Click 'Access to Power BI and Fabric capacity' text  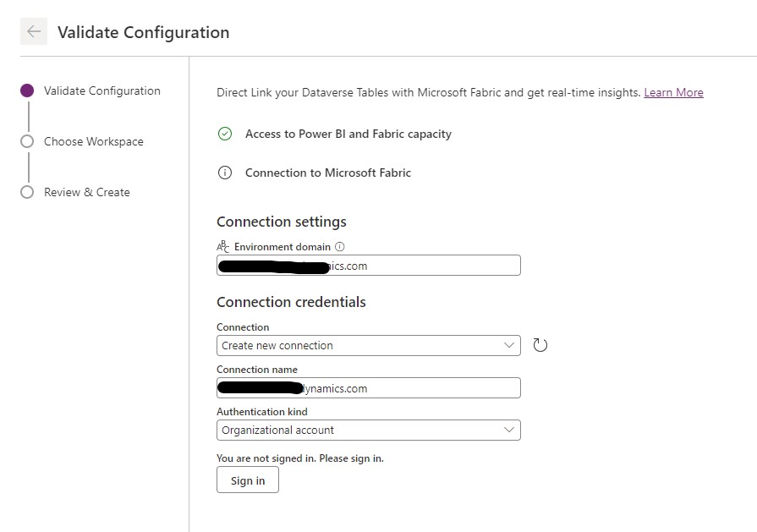(348, 134)
